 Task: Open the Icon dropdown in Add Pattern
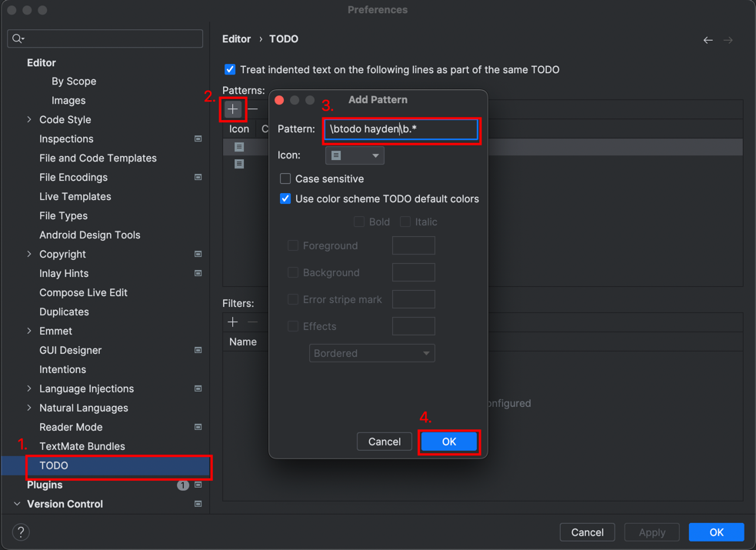[355, 155]
